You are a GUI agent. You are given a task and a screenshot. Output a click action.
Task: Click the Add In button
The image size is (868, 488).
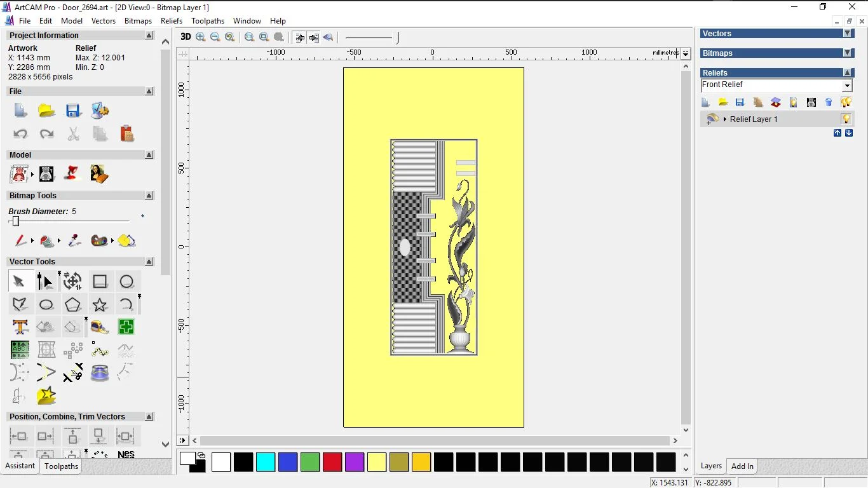pos(742,466)
